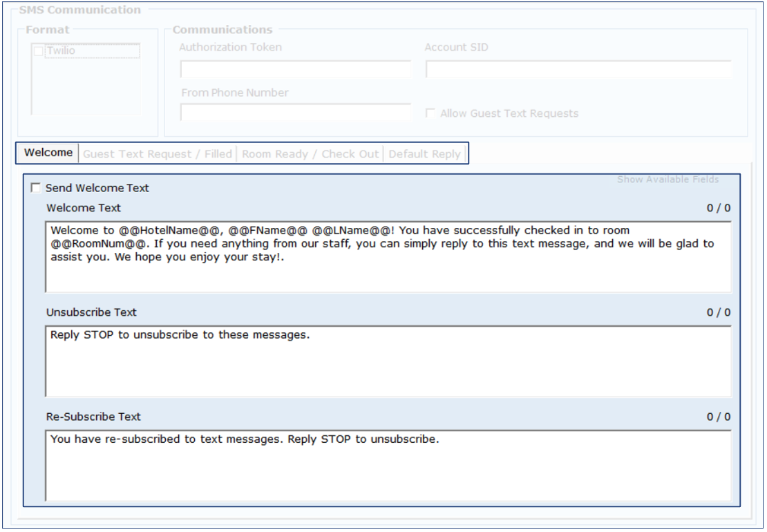767x532 pixels.
Task: Place cursor in Unsubscribe Text message box
Action: point(388,361)
